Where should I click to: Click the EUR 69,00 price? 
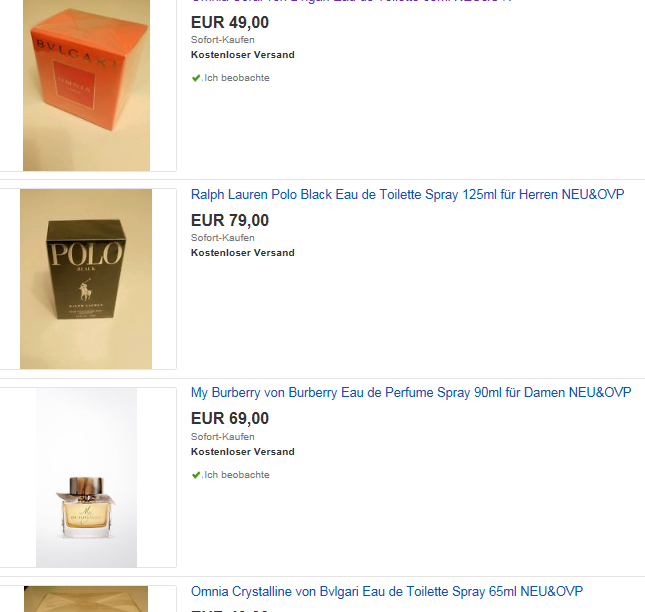230,419
